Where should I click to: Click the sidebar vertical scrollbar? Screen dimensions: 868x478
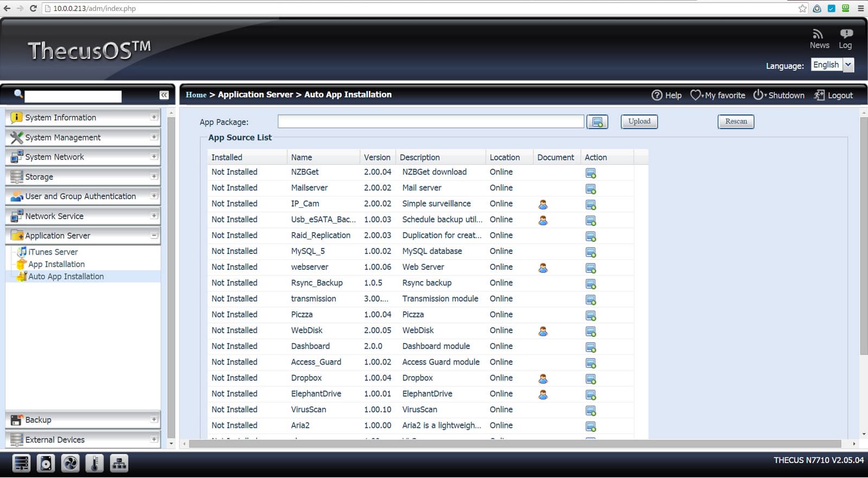(x=171, y=277)
